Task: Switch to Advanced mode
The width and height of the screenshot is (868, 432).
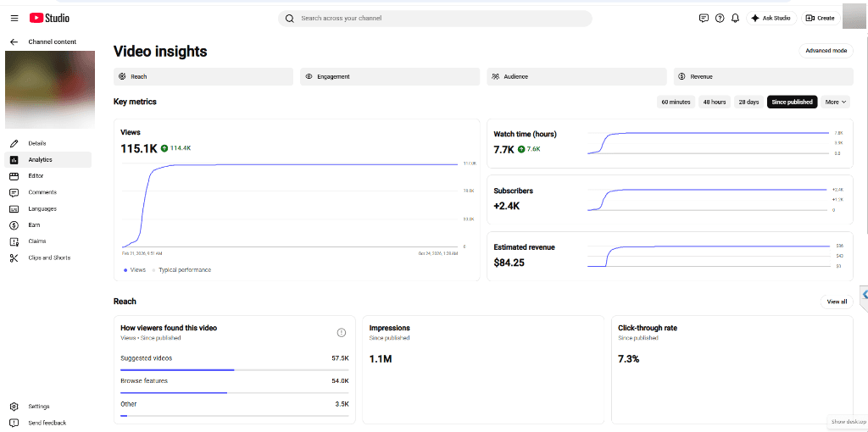Action: pyautogui.click(x=826, y=51)
